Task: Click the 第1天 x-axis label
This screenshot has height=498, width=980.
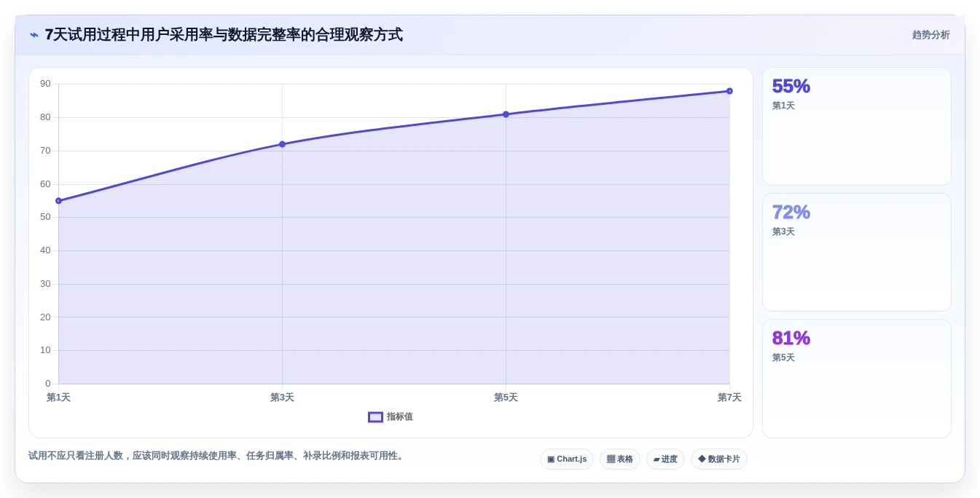Action: (x=58, y=398)
